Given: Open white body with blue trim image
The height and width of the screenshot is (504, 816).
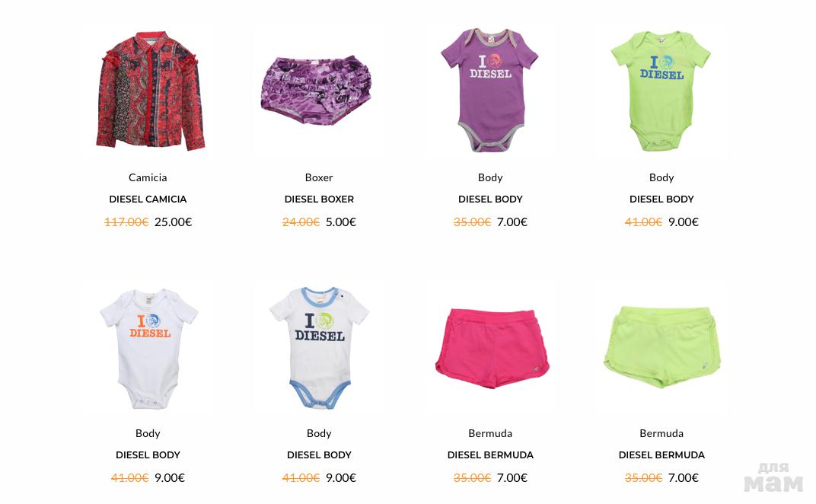Looking at the screenshot, I should click(319, 348).
